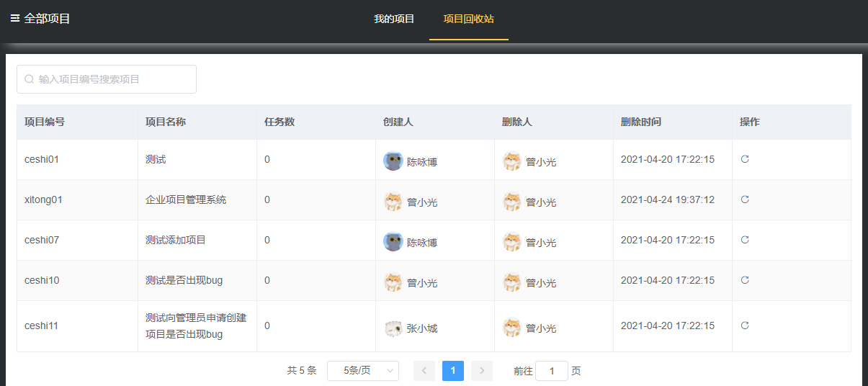Click deleter avatar in the ceshi10 row
The height and width of the screenshot is (386, 868).
point(511,282)
